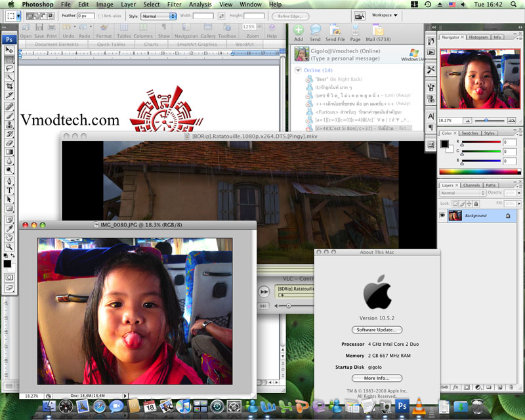Reset default foreground and background colors
This screenshot has height=420, width=525.
pyautogui.click(x=6, y=255)
